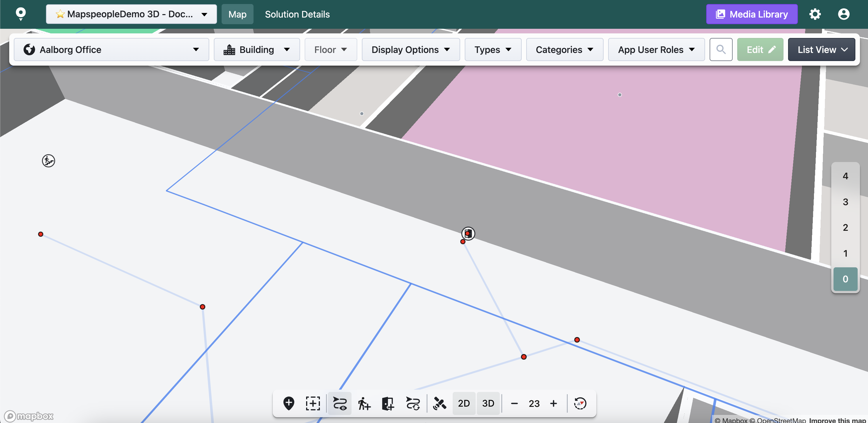Open the Solution Details tab

pos(297,14)
